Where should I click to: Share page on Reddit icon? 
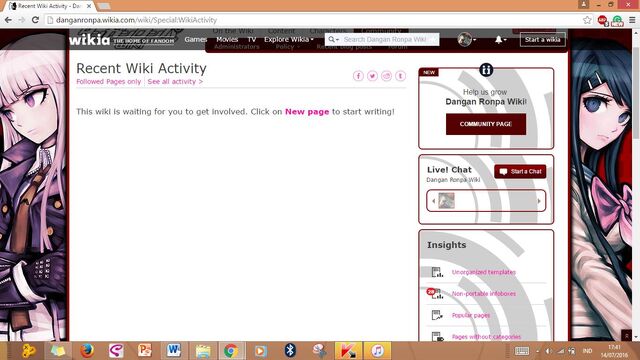(x=386, y=76)
